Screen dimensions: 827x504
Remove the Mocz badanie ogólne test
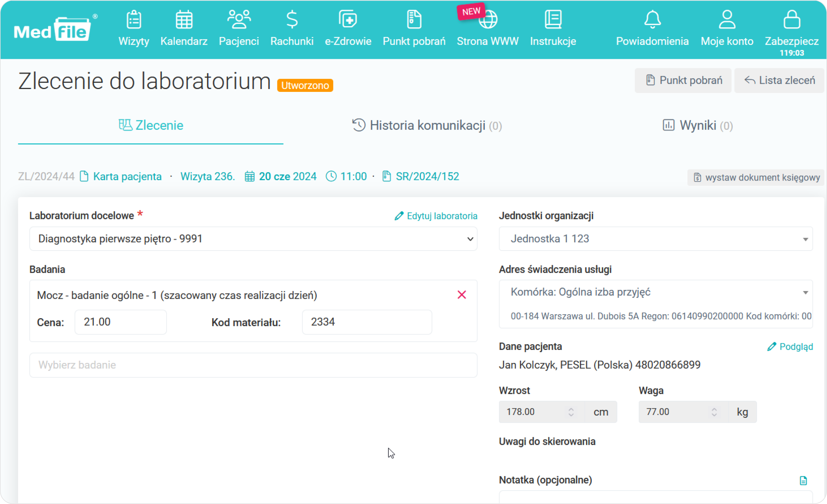pyautogui.click(x=462, y=295)
